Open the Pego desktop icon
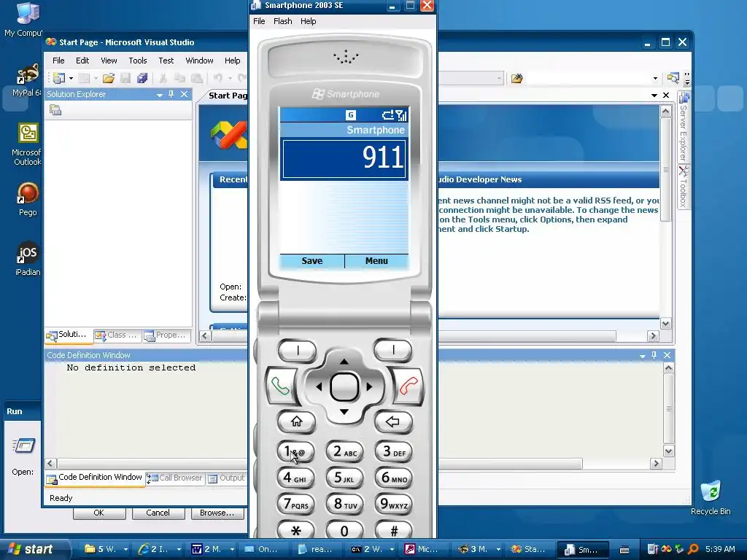 point(28,199)
